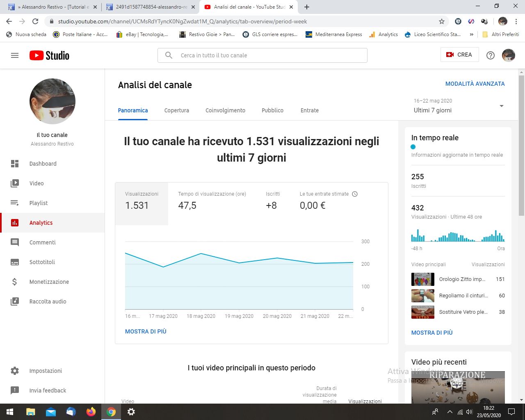
Task: Switch to the 2491d1587748854 browser tab
Action: point(150,7)
